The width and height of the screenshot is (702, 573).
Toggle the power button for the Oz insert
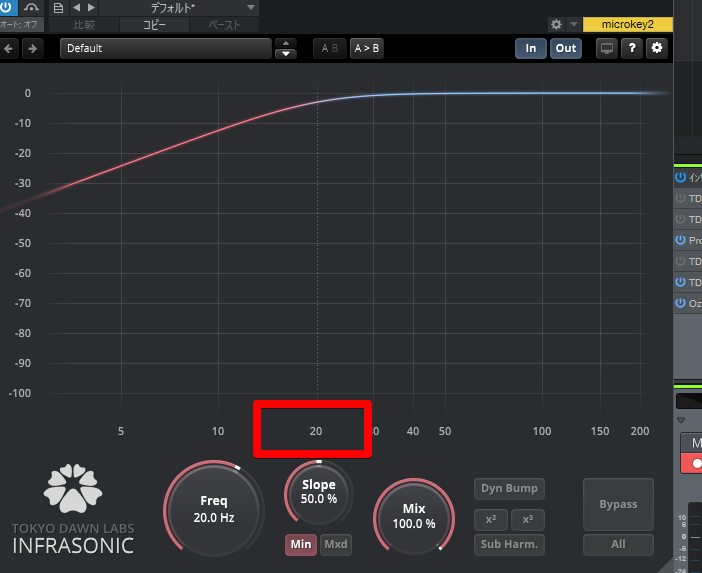(681, 303)
